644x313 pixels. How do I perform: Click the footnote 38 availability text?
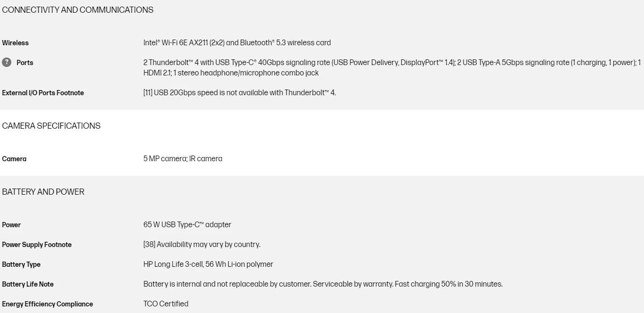tap(202, 245)
